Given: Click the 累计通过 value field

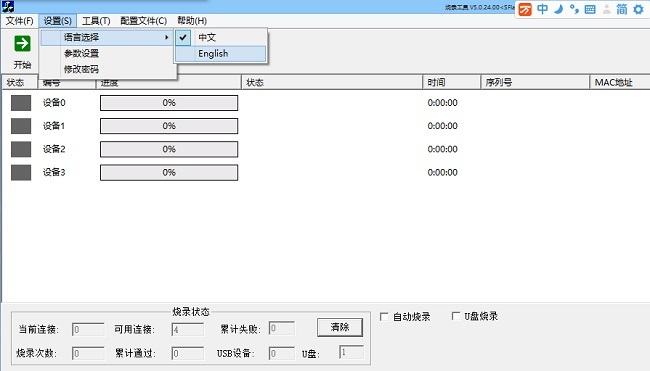Looking at the screenshot, I should pos(188,354).
